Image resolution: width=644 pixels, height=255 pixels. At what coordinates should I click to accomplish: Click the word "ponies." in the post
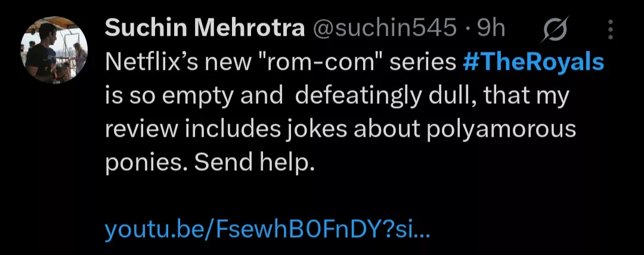[x=147, y=163]
